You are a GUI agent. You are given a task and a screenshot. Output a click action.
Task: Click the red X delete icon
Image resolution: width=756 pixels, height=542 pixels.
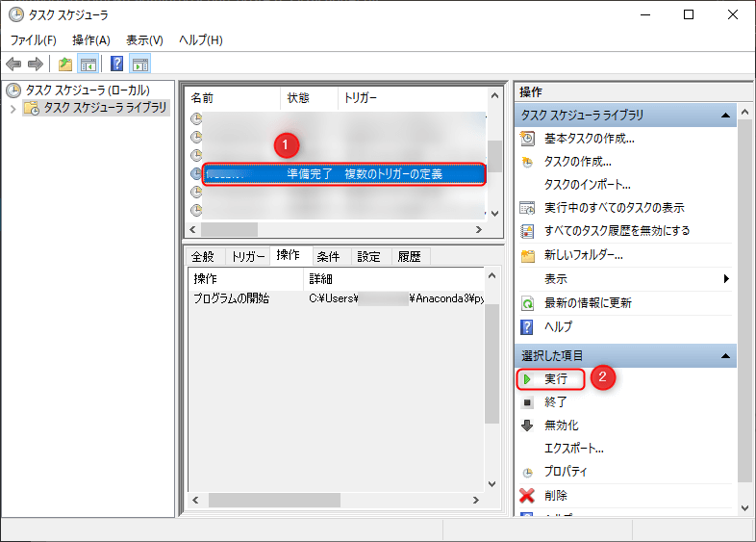[x=527, y=496]
